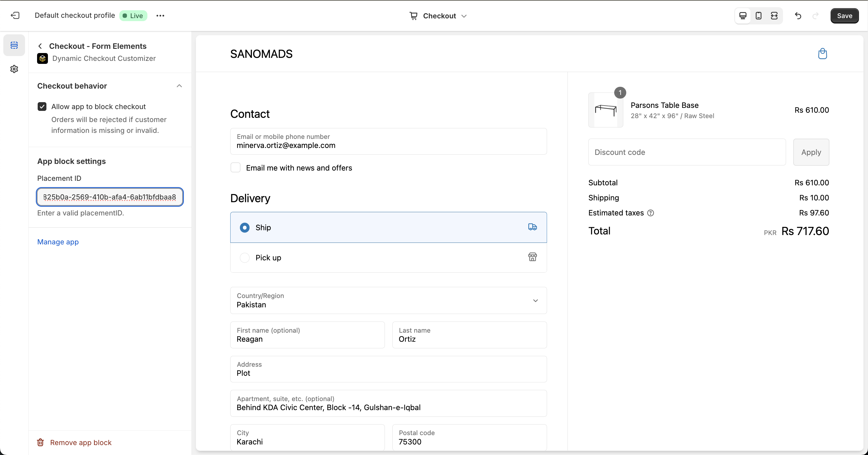Open the Settings gear panel
868x455 pixels.
click(14, 69)
